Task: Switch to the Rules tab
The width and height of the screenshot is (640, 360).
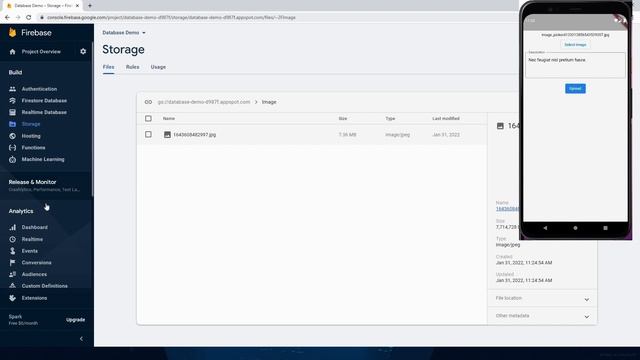Action: [x=133, y=67]
